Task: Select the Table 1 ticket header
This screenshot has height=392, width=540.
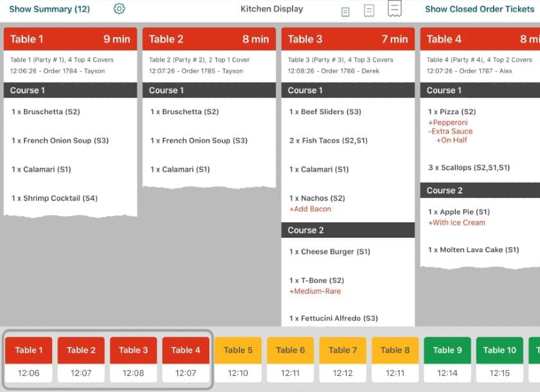Action: tap(70, 39)
